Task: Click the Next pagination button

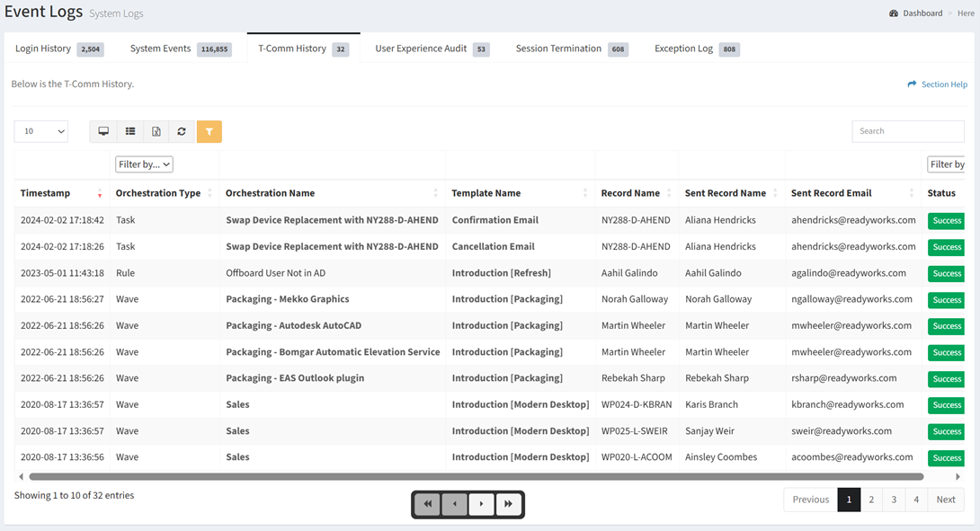Action: point(946,500)
